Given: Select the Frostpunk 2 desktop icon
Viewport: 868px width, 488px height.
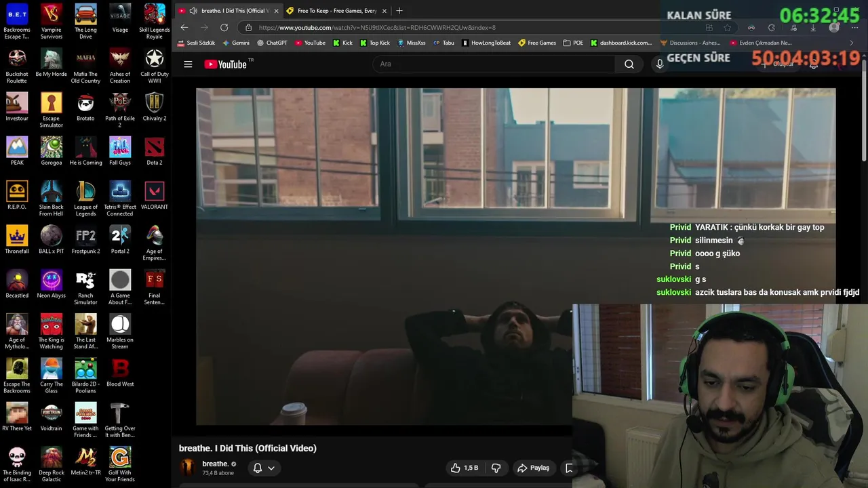Looking at the screenshot, I should [x=85, y=239].
